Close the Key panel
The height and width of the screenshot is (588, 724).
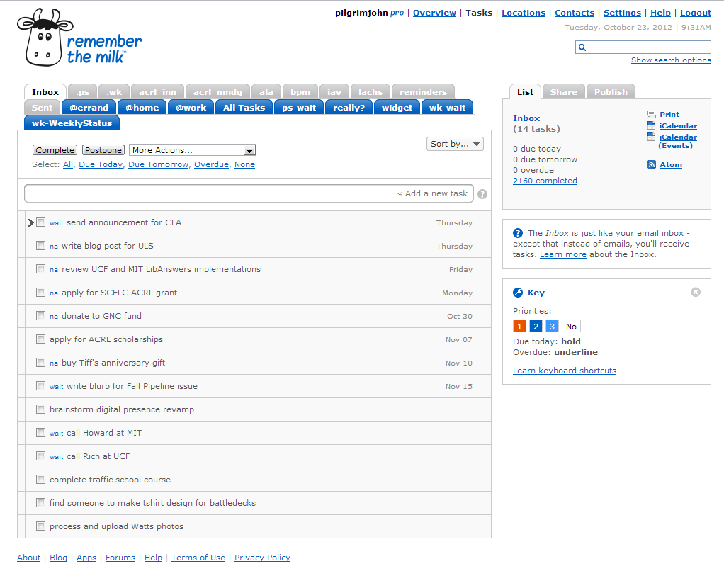click(x=696, y=292)
